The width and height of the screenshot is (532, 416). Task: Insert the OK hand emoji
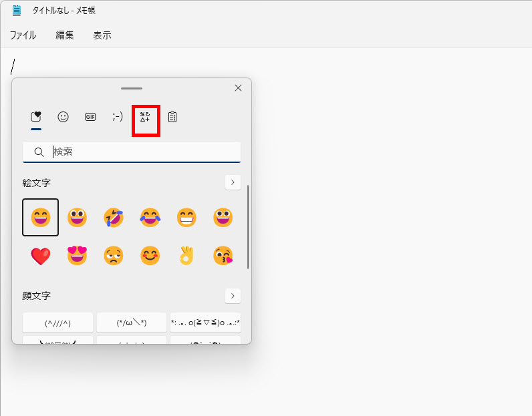point(186,256)
